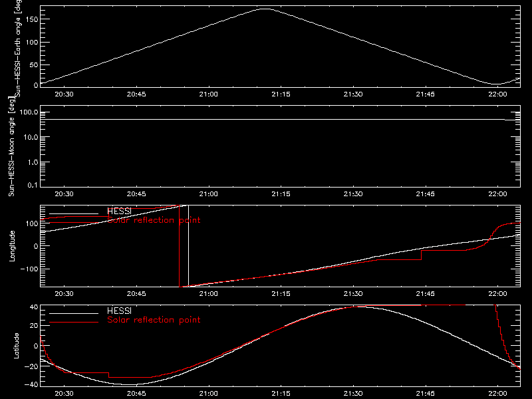Select HESSI legend text in Latitude plot
Image resolution: width=532 pixels, height=399 pixels.
(x=119, y=311)
